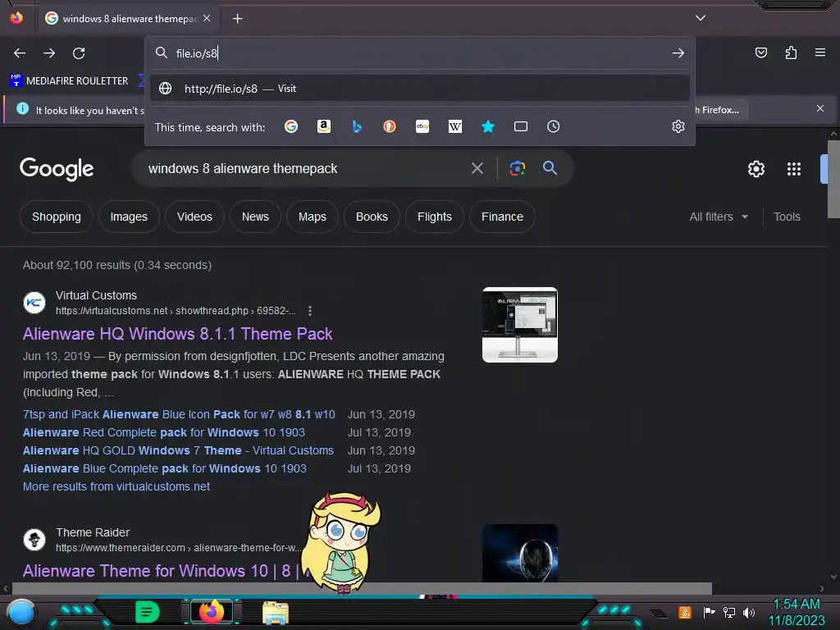Open the volume speaker tray icon
The height and width of the screenshot is (630, 840).
[x=748, y=612]
